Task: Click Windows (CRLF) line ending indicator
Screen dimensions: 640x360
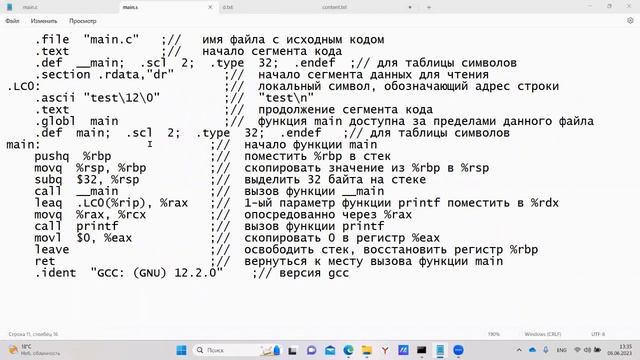Action: pos(542,334)
